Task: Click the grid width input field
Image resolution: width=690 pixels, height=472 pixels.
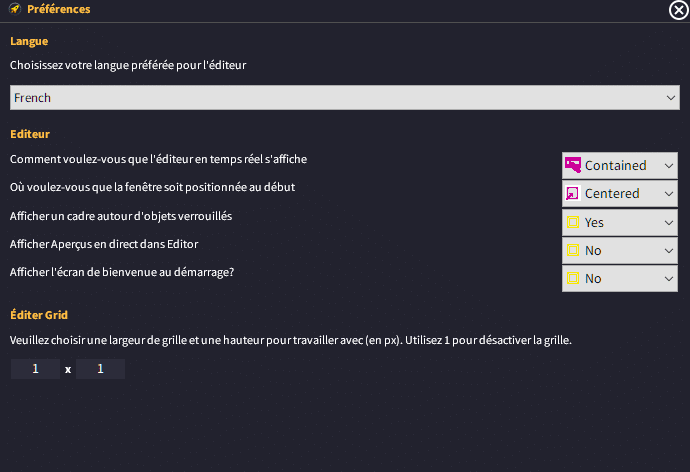Action: pos(35,369)
